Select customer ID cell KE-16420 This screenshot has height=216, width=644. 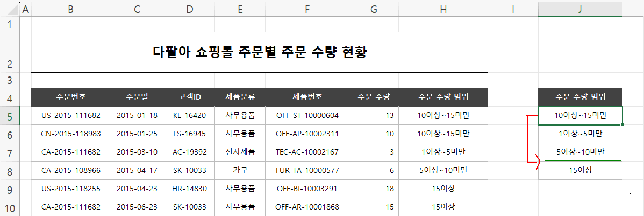click(189, 116)
